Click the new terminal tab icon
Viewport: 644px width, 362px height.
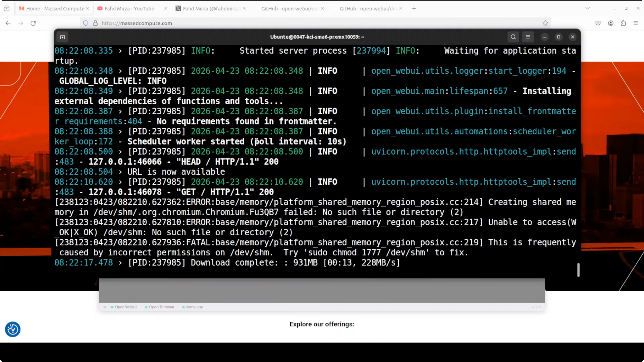(62, 37)
